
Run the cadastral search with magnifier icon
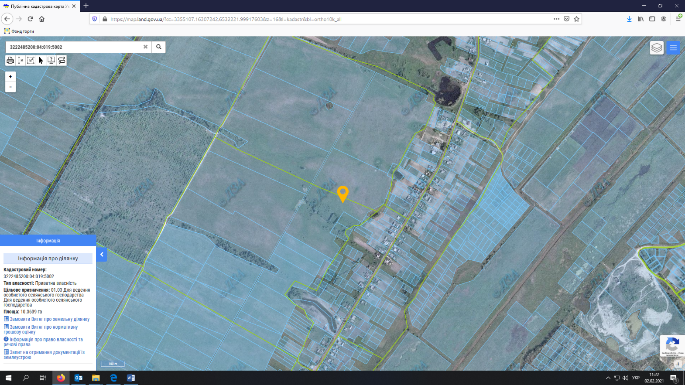point(159,47)
